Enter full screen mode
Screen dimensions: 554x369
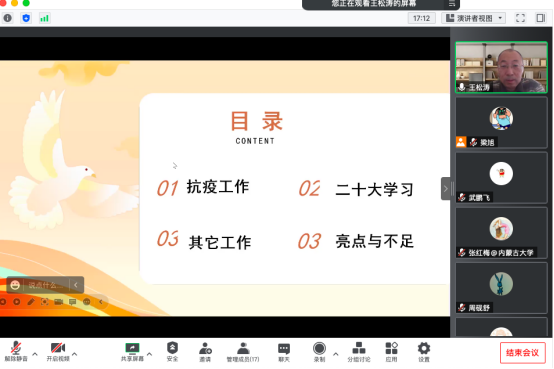click(520, 18)
